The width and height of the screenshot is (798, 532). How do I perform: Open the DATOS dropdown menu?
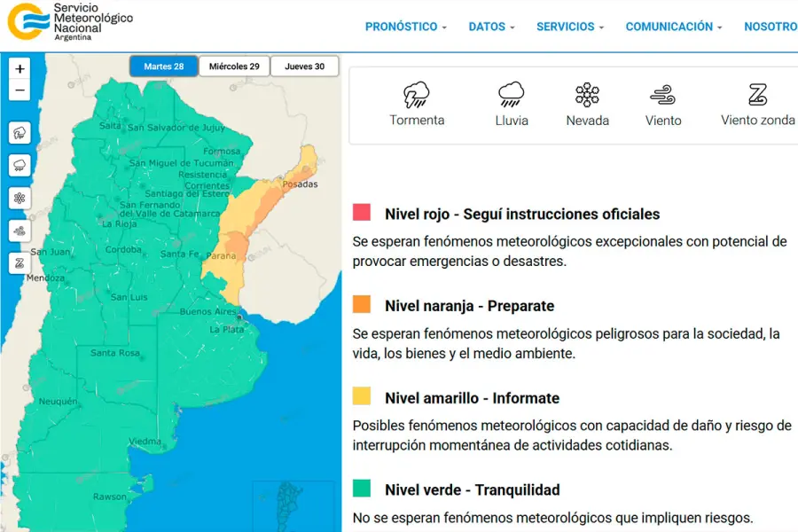[x=491, y=27]
